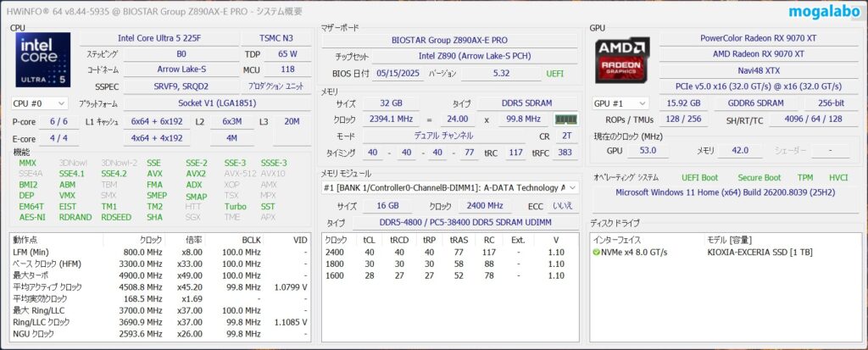Click the EM64T feature flag
The image size is (868, 350).
tap(31, 207)
